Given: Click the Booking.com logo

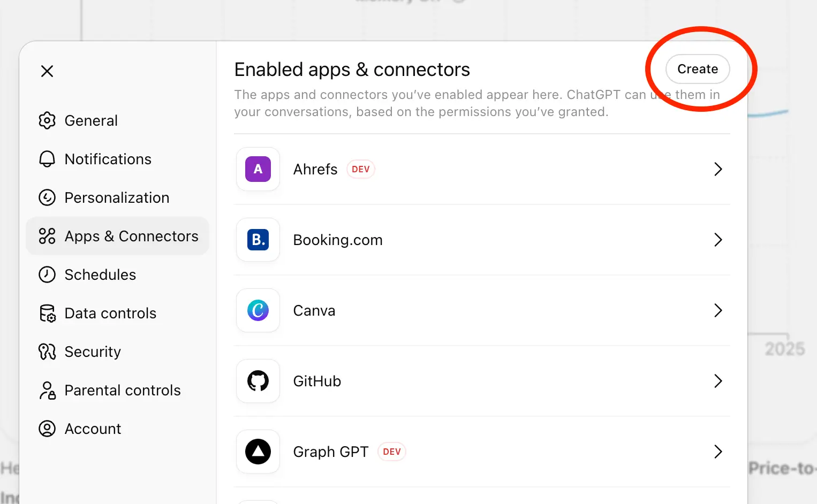Looking at the screenshot, I should click(258, 240).
